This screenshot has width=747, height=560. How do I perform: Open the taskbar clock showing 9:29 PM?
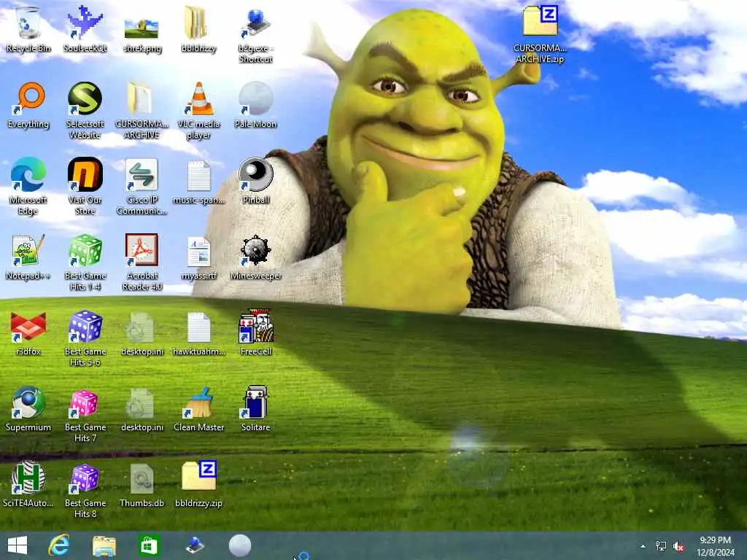(x=715, y=546)
